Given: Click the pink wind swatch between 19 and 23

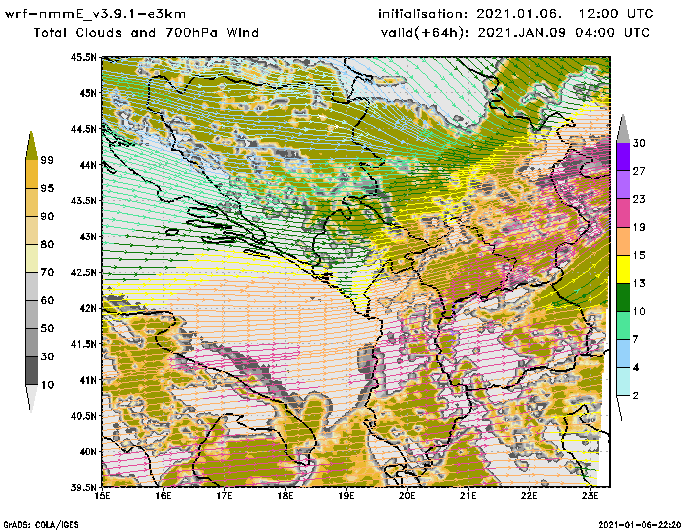Looking at the screenshot, I should click(x=623, y=213).
